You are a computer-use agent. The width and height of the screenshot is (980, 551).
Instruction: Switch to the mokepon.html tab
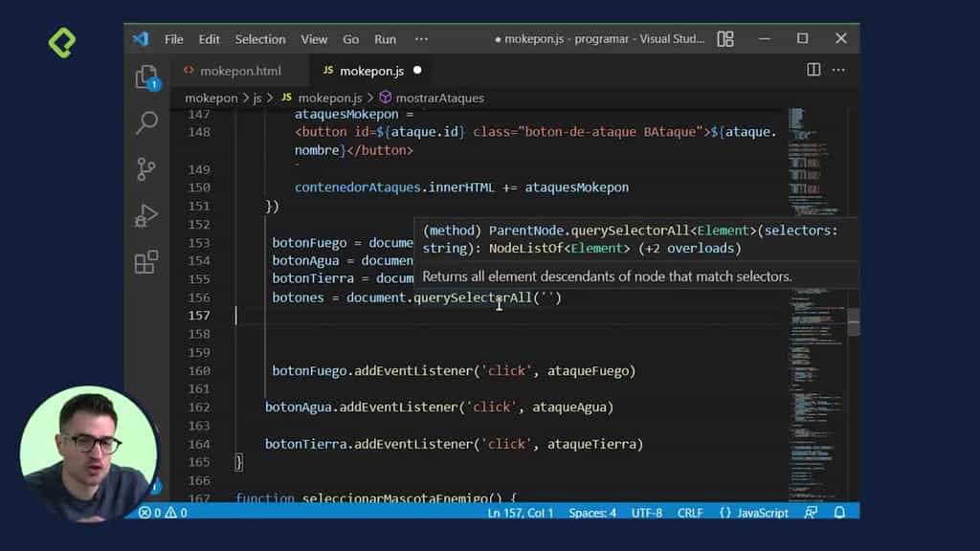[238, 69]
